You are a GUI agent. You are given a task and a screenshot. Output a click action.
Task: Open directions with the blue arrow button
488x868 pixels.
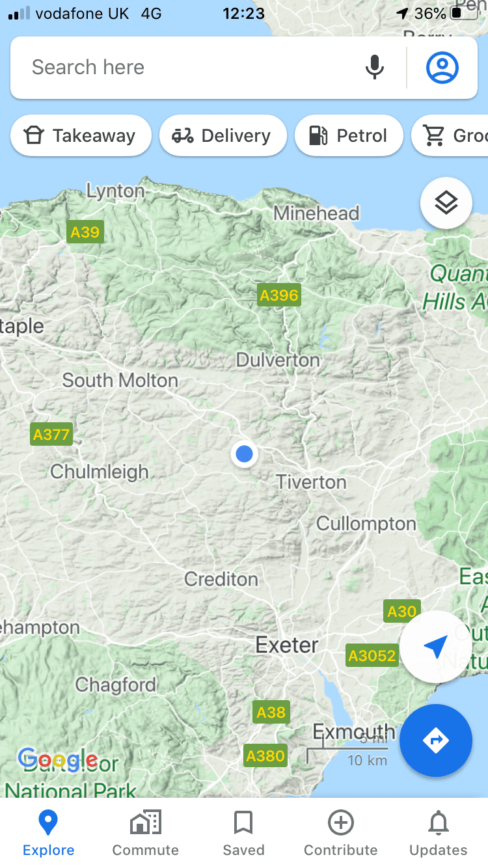[x=435, y=740]
